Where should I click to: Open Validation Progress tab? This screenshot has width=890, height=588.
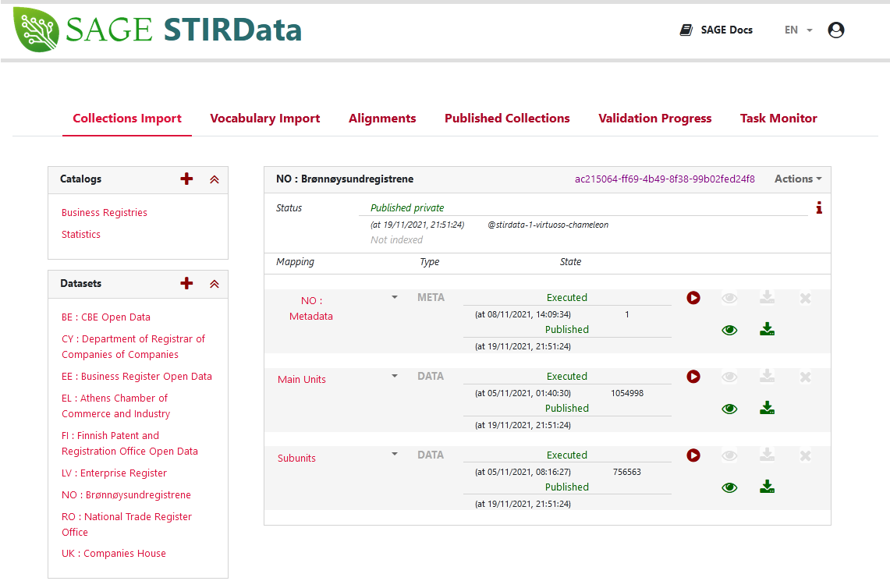[x=655, y=118]
